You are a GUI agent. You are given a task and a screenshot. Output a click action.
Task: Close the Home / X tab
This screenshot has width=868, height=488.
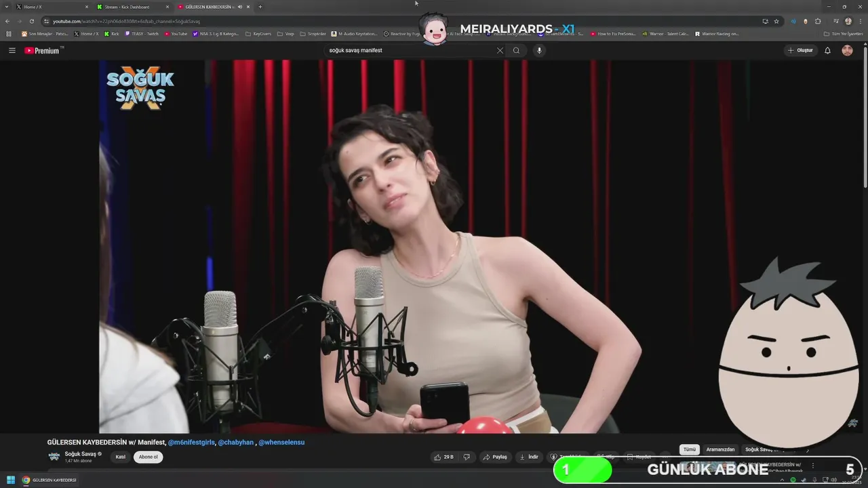tap(87, 7)
